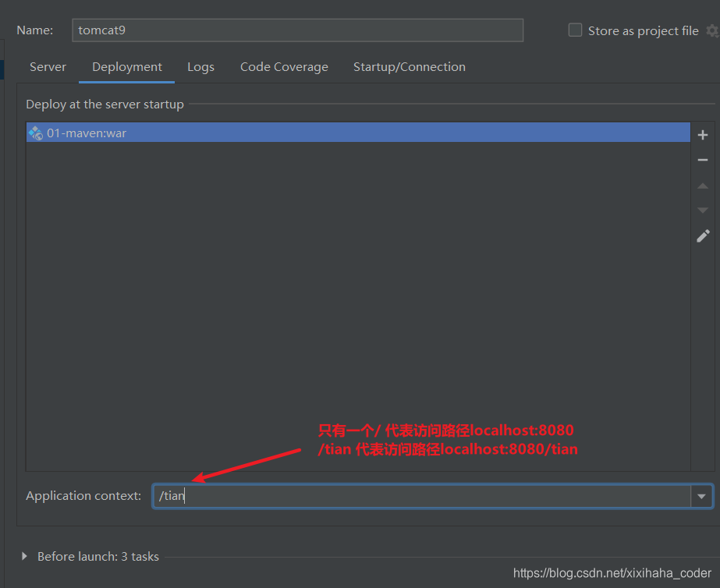Edit artifact using the pencil icon
This screenshot has width=720, height=588.
(703, 236)
